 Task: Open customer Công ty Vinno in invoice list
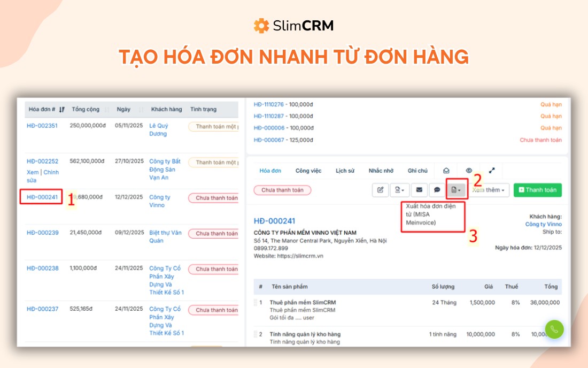click(159, 201)
